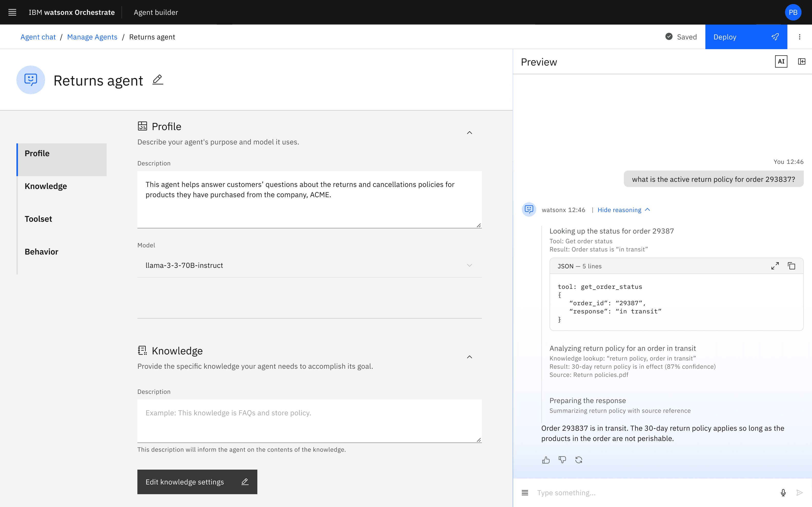
Task: Switch to the Behavior side tab
Action: 41,252
